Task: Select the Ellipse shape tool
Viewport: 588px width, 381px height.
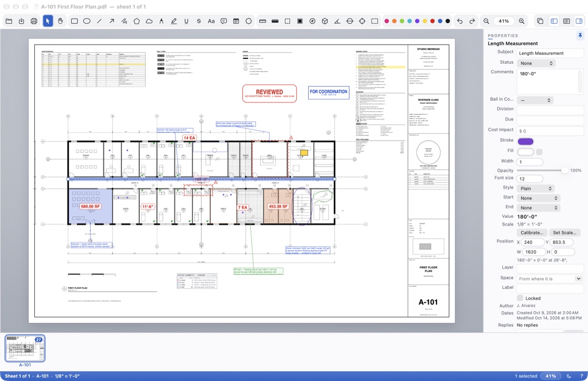Action: [87, 21]
